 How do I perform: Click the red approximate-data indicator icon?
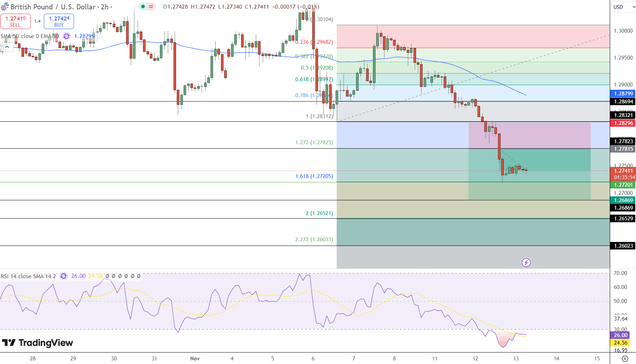[151, 6]
